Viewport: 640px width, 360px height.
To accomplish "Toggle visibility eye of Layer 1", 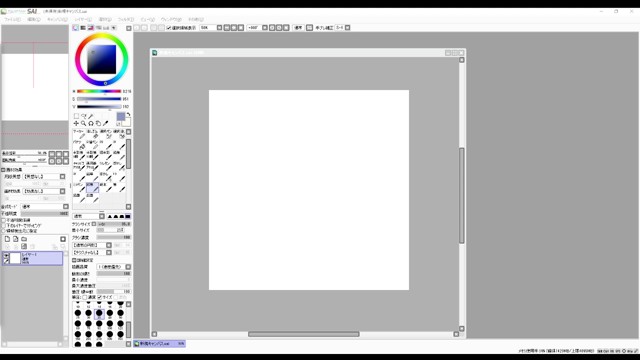I will (x=6, y=256).
